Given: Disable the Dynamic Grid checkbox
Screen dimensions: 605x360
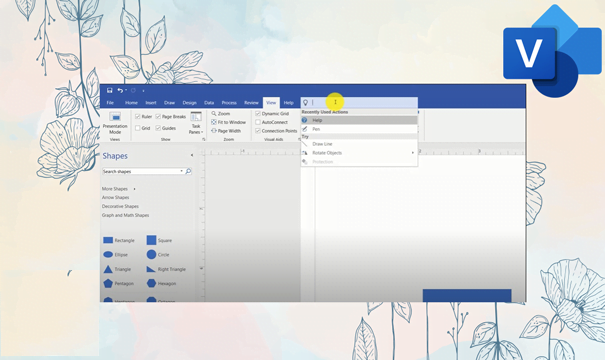Looking at the screenshot, I should point(258,113).
